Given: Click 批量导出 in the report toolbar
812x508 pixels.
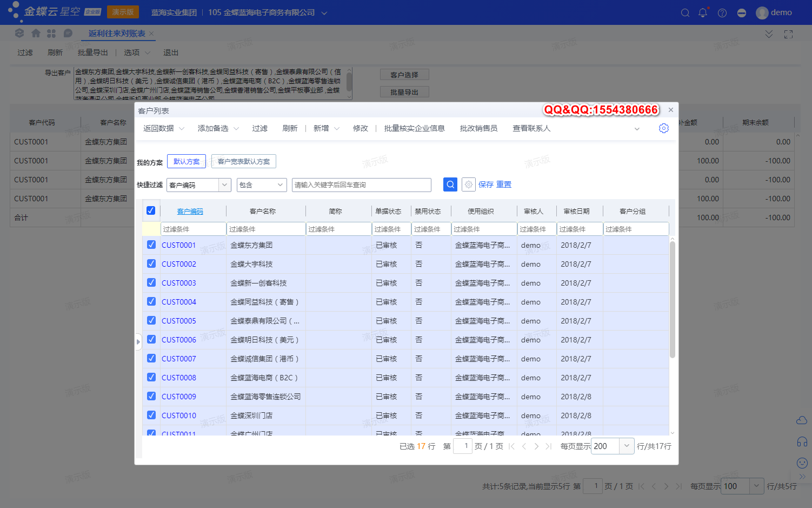Looking at the screenshot, I should 92,52.
